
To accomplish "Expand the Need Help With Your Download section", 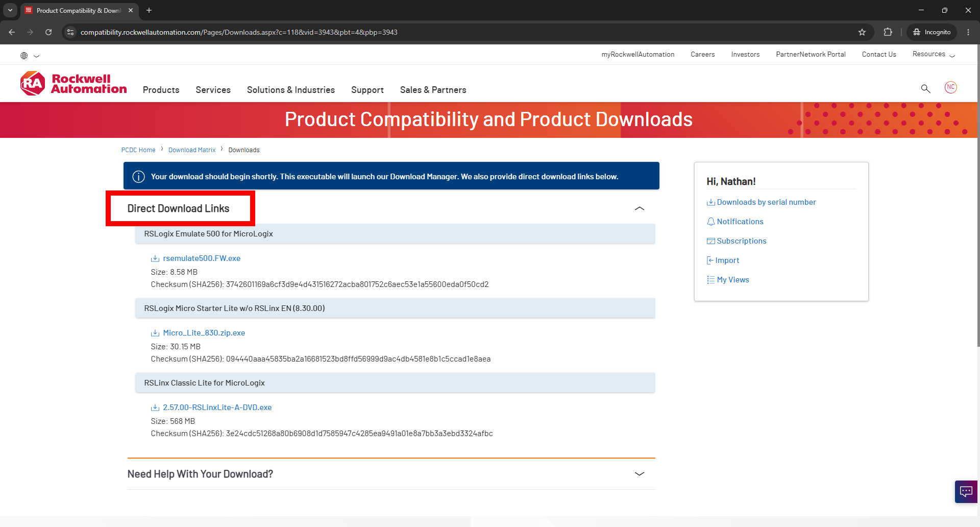I will (639, 474).
